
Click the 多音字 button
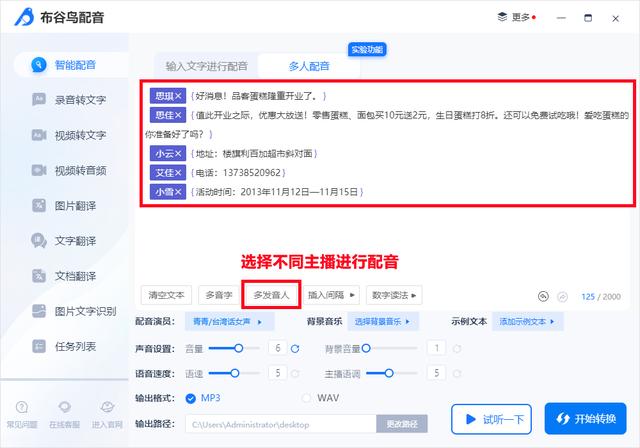point(219,295)
